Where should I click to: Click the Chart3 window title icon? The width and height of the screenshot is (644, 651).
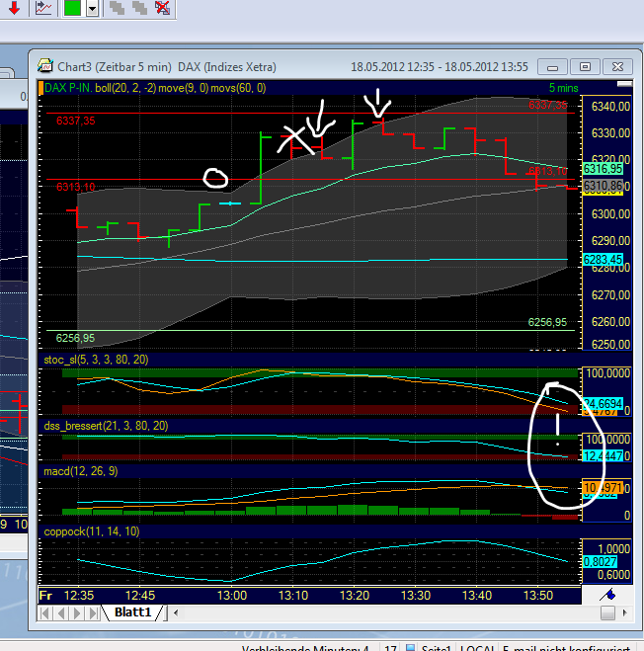44,66
